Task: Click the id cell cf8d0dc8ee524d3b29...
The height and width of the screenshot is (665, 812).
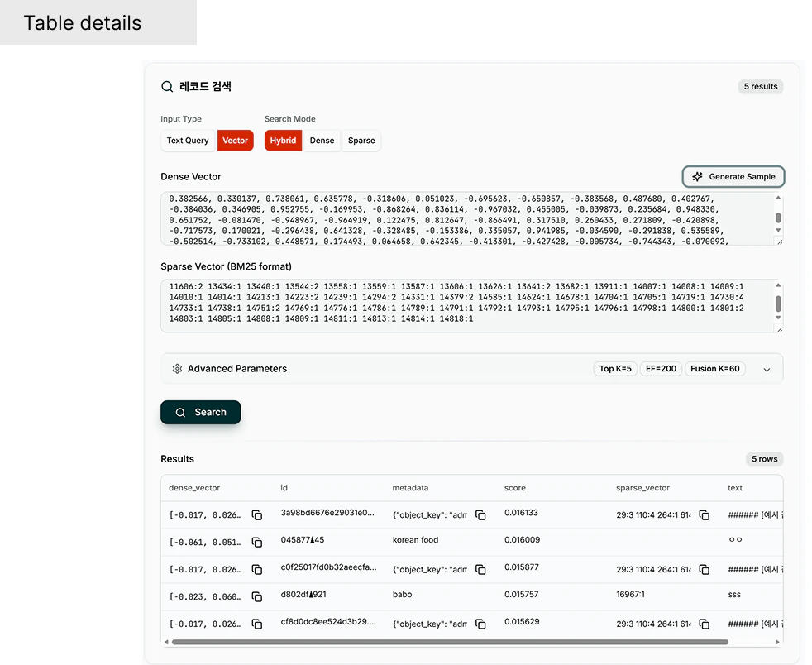Action: [x=327, y=621]
